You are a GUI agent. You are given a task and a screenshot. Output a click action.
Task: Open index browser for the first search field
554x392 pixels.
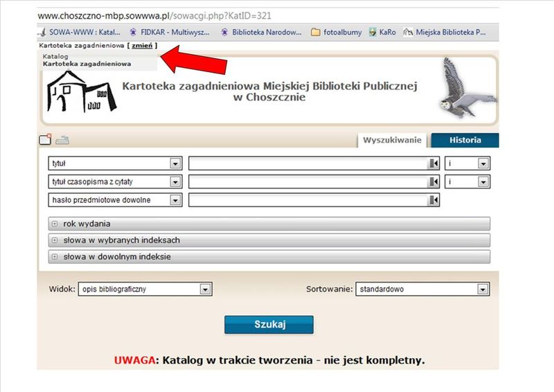coord(434,163)
